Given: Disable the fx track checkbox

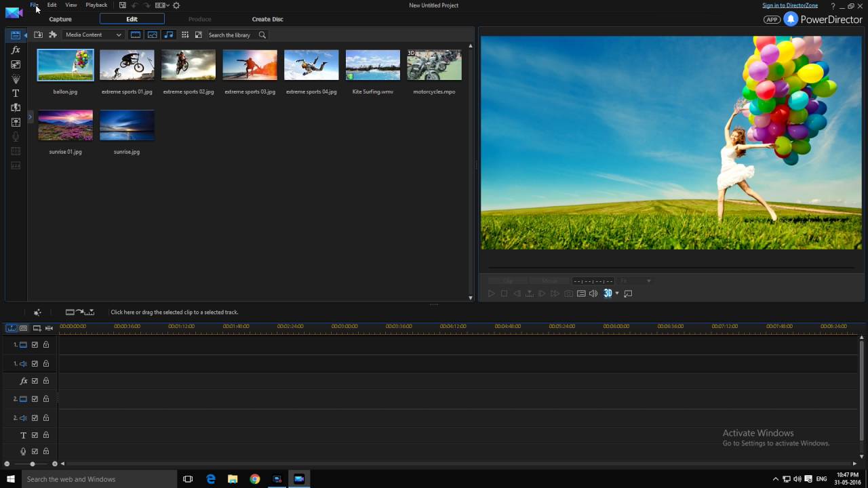Looking at the screenshot, I should 34,381.
